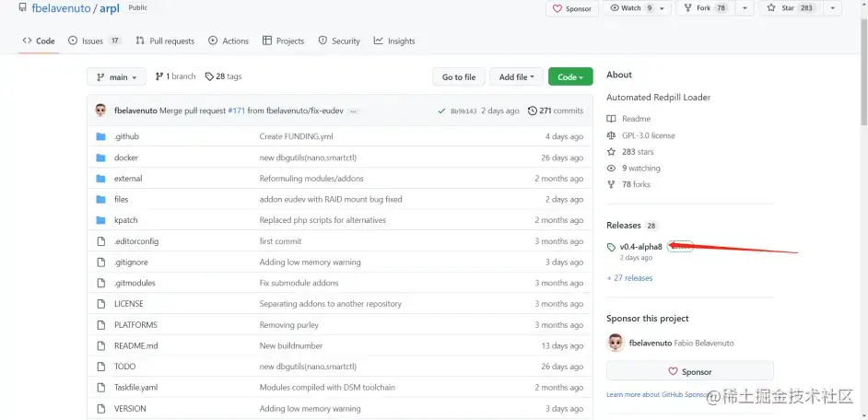Open the Code tab

[x=38, y=41]
